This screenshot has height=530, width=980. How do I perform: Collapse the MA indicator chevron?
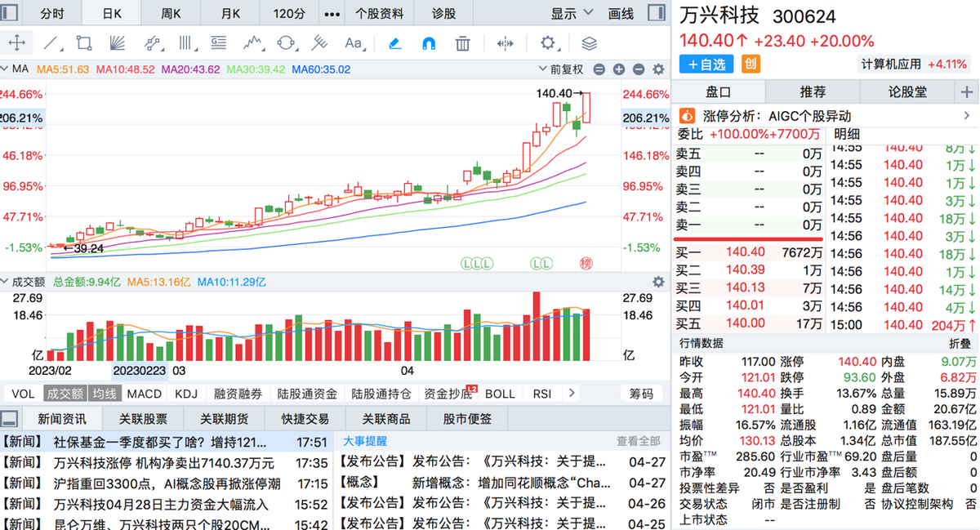coord(5,70)
